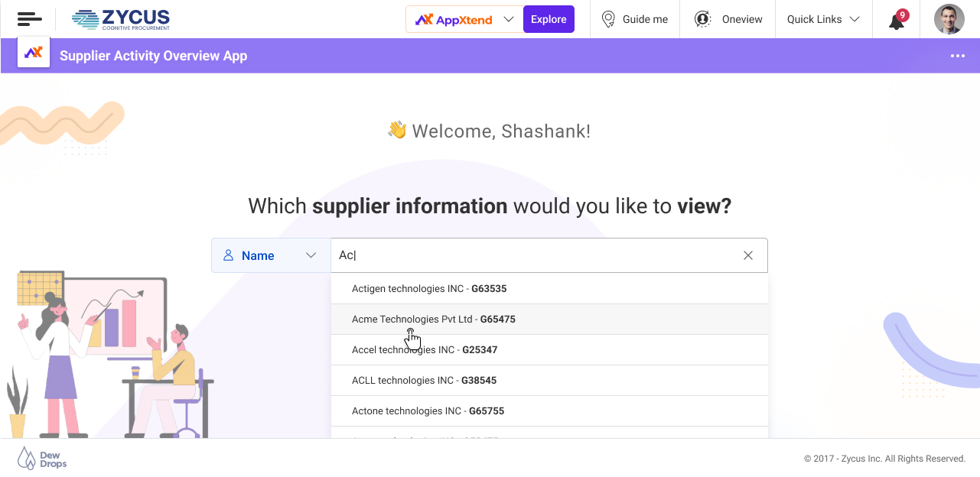The height and width of the screenshot is (477, 980).
Task: Click the Guide me location icon
Action: tap(609, 19)
